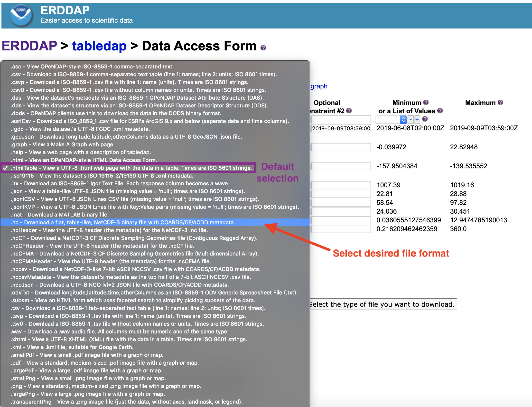Select the .tsvp file option
This screenshot has height=407, width=532.
point(155,316)
